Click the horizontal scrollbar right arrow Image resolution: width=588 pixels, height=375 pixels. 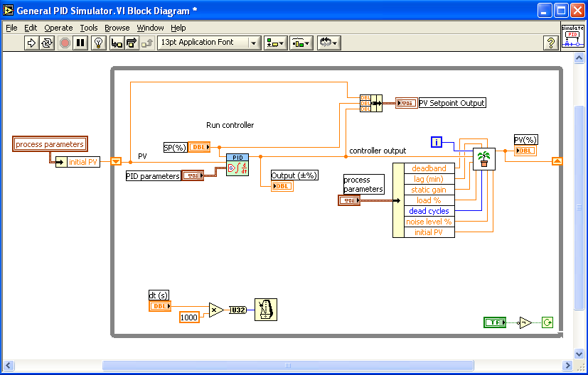[x=567, y=365]
